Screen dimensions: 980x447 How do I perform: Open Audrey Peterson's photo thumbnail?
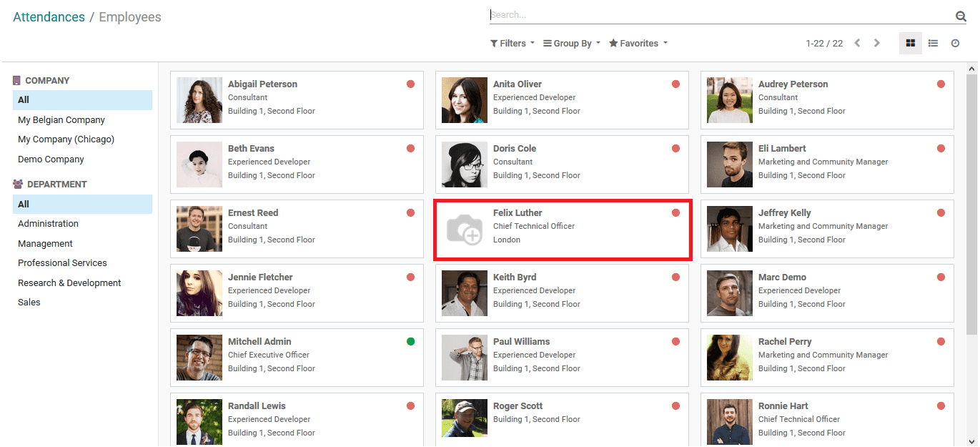[x=730, y=101]
